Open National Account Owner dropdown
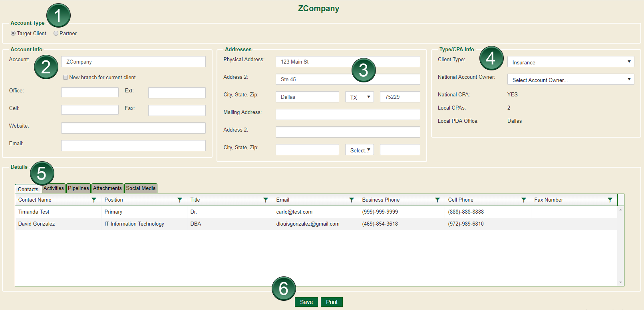644x310 pixels. [570, 79]
